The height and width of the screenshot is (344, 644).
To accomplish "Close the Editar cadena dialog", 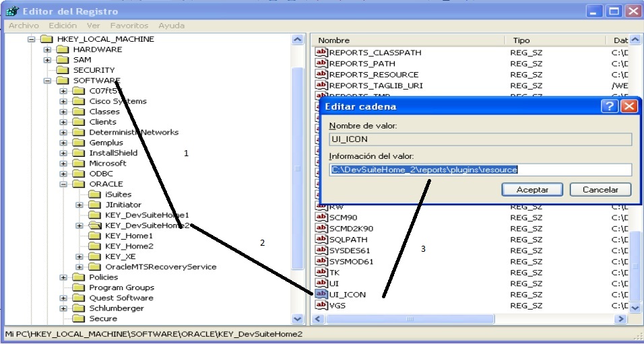I will point(629,107).
